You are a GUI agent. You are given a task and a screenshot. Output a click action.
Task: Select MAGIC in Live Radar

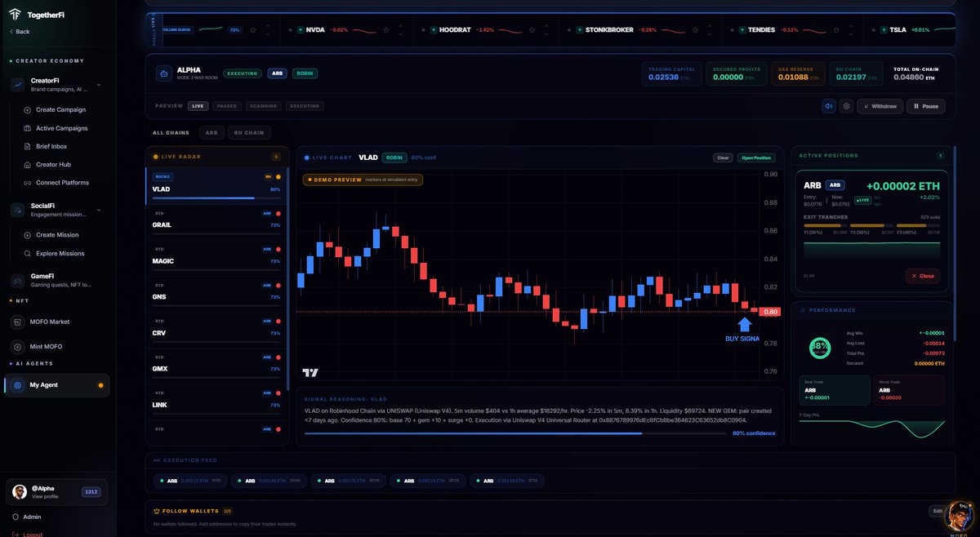tap(216, 257)
